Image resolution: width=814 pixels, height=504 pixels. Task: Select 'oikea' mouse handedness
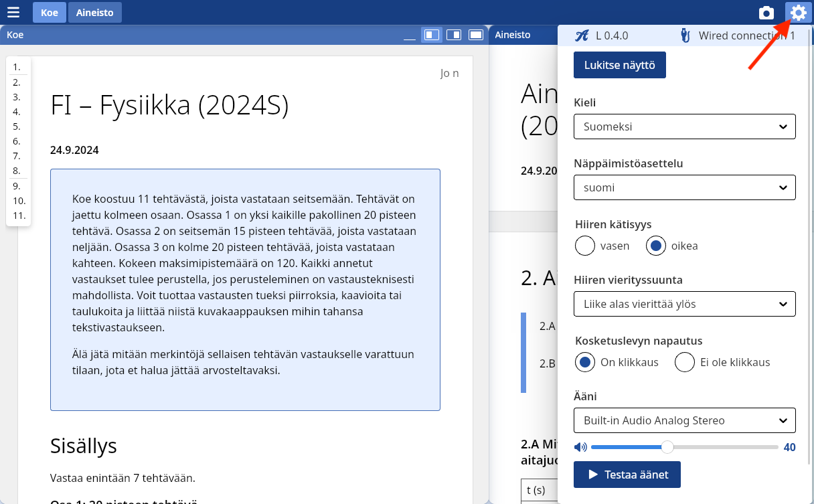click(x=656, y=246)
